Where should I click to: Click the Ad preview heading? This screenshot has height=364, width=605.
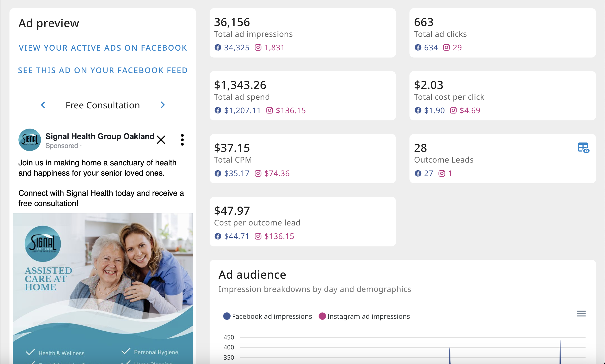49,23
